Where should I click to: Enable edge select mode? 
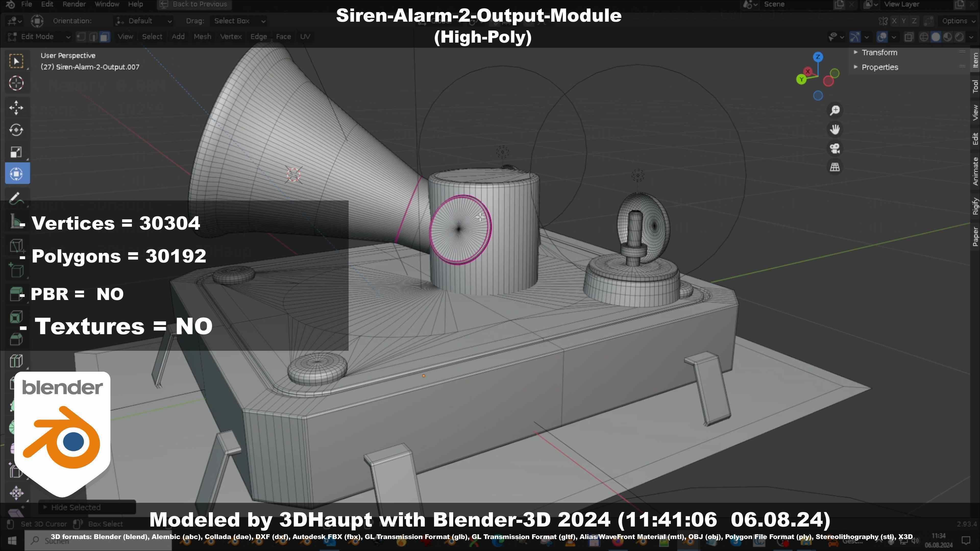(x=93, y=37)
